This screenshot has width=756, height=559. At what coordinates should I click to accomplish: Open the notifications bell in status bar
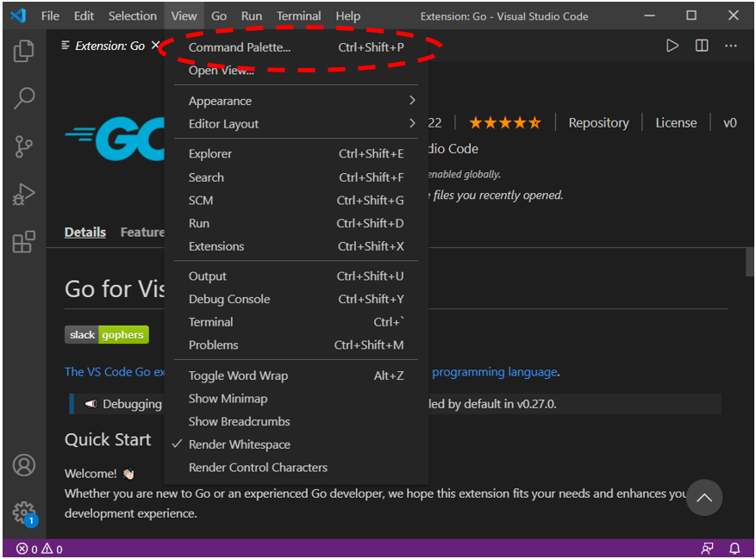pyautogui.click(x=734, y=549)
